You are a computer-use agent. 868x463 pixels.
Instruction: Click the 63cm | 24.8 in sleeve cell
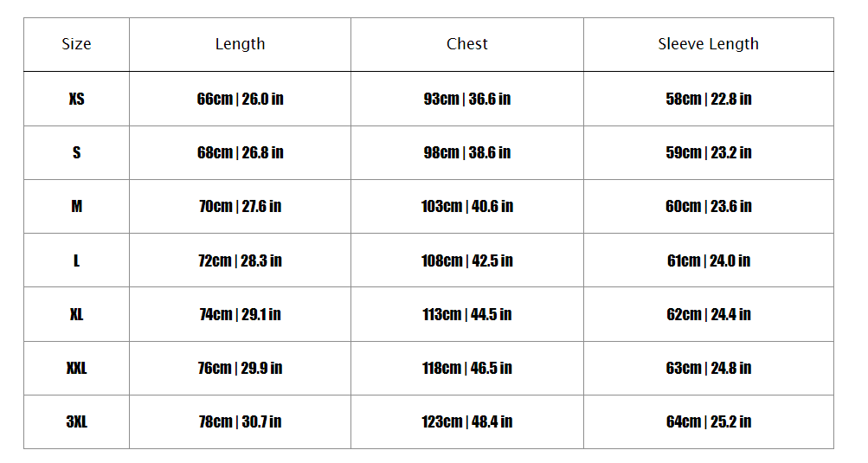[708, 368]
